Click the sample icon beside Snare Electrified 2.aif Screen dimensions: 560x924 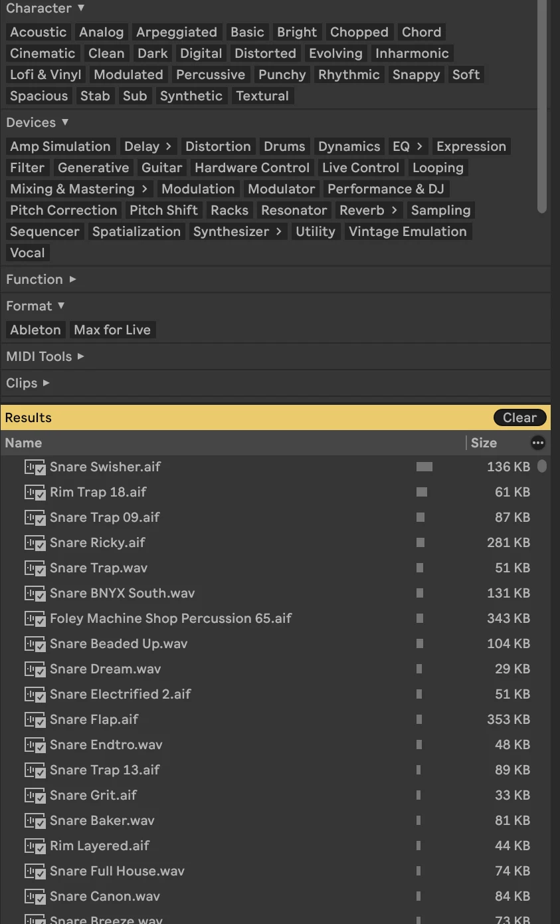35,694
